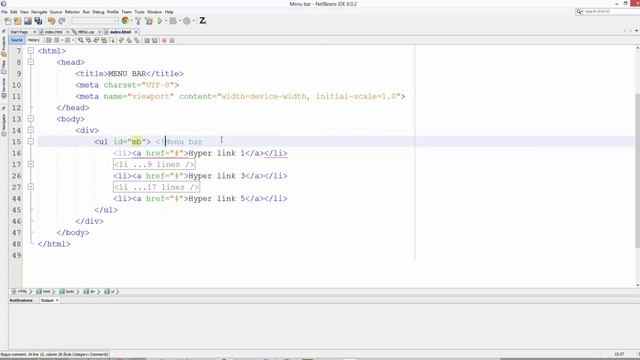
Task: Click the 'Hyper link 5' text on line 44
Action: point(217,198)
